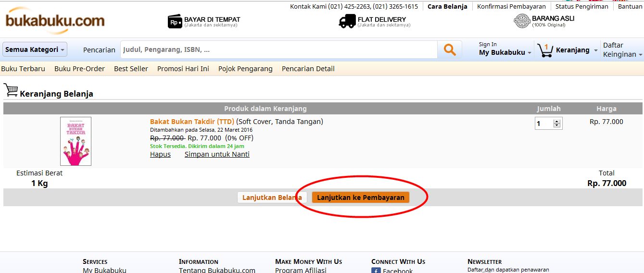Open Cara Belanja link

(447, 6)
